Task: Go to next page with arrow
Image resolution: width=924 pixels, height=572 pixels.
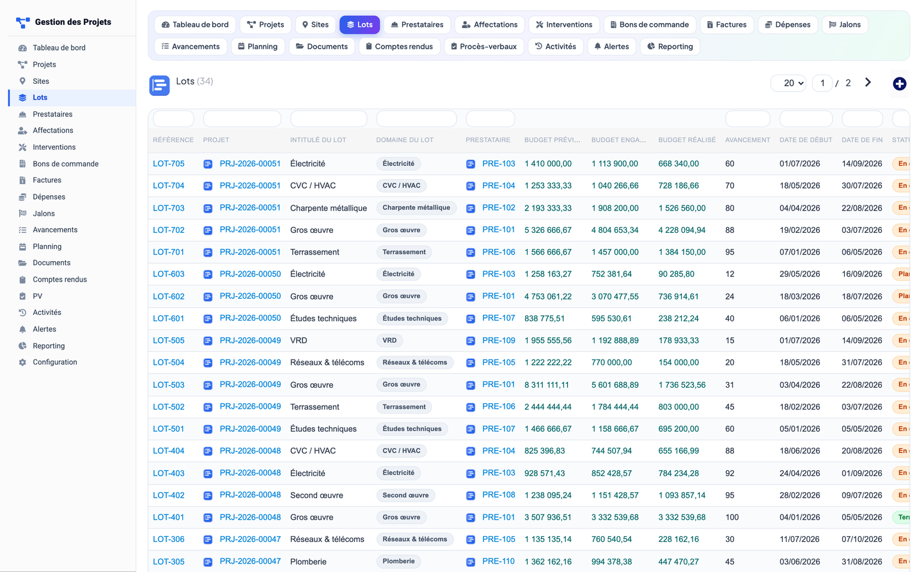Action: point(868,83)
